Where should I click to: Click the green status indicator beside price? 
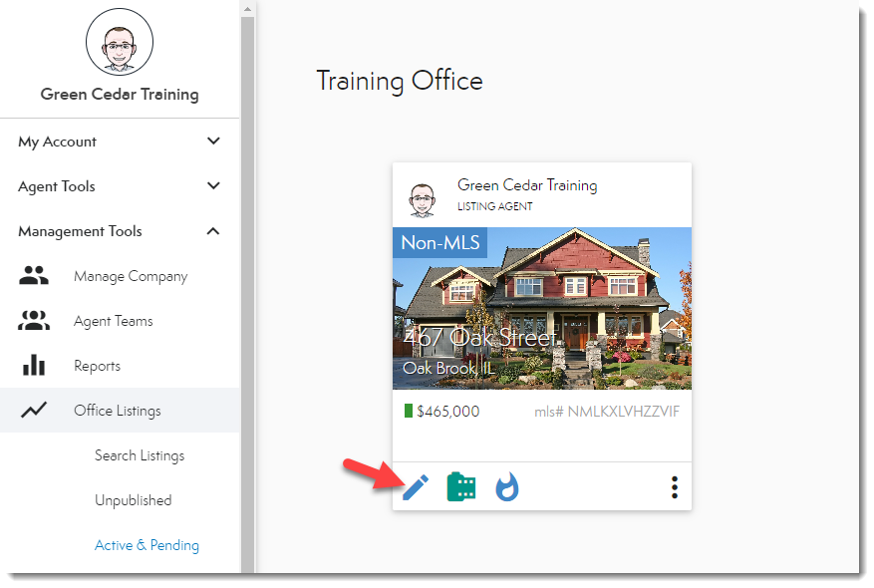[x=409, y=411]
